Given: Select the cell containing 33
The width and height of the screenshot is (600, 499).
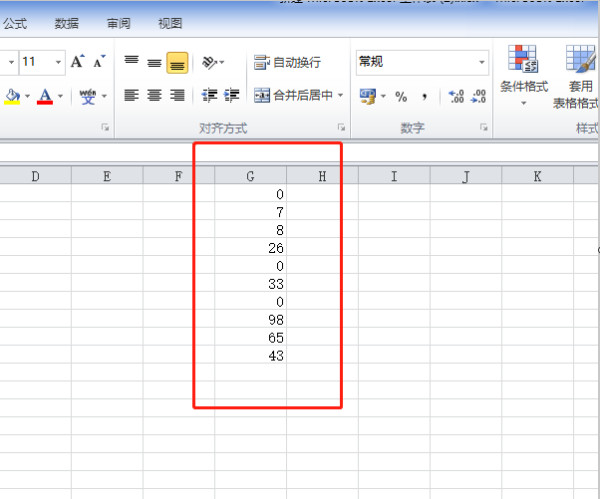Looking at the screenshot, I should coord(250,284).
